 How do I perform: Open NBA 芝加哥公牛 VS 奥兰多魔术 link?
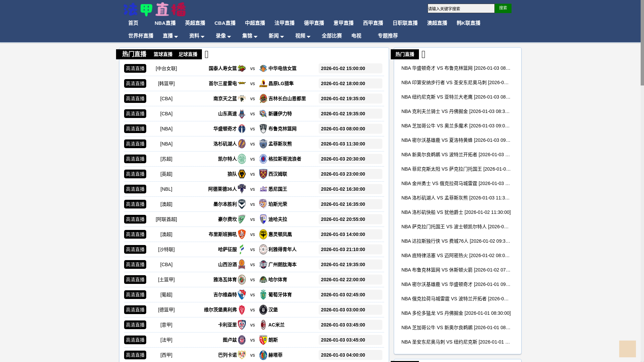coord(456,126)
